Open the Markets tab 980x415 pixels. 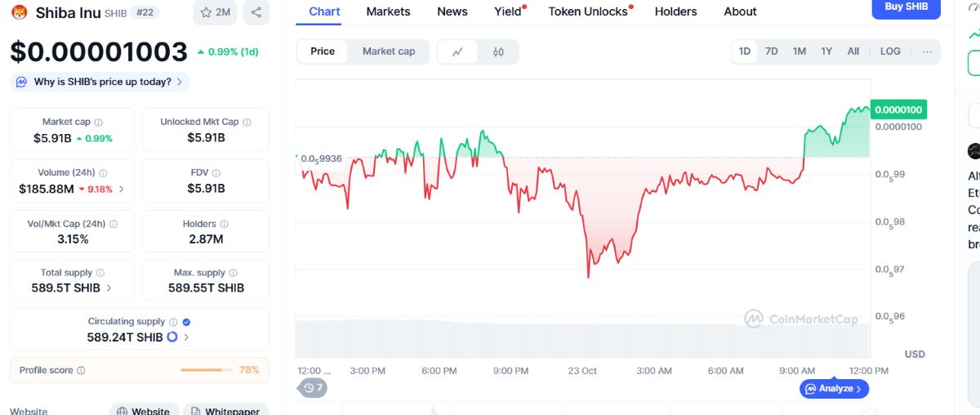388,11
